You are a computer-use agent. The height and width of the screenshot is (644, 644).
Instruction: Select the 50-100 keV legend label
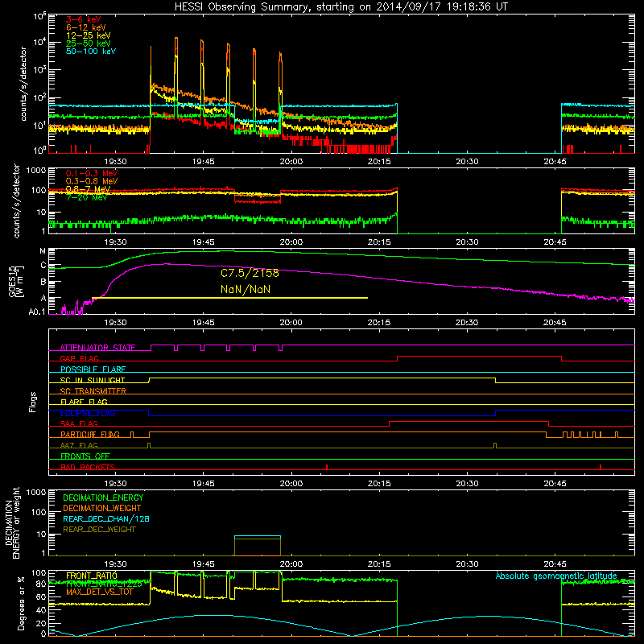(91, 52)
